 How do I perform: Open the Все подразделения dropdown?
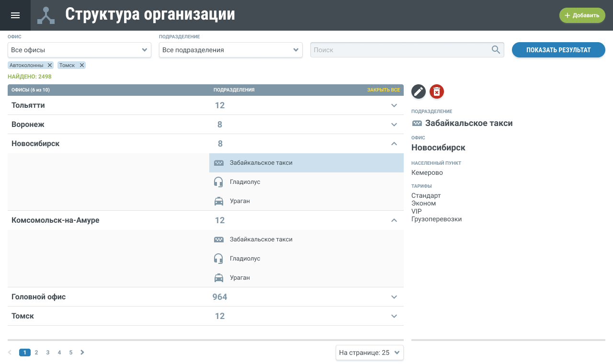[231, 50]
